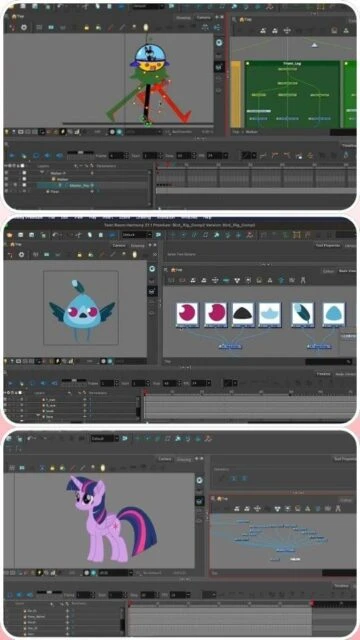This screenshot has height=640, width=360.
Task: Select the first magenta eye node thumbnail
Action: pos(187,314)
